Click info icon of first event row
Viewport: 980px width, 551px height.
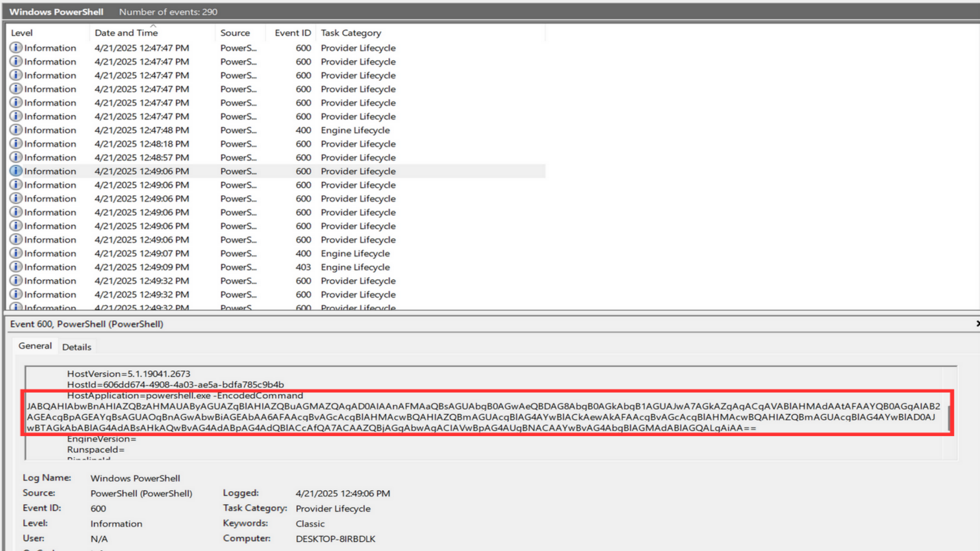click(16, 48)
